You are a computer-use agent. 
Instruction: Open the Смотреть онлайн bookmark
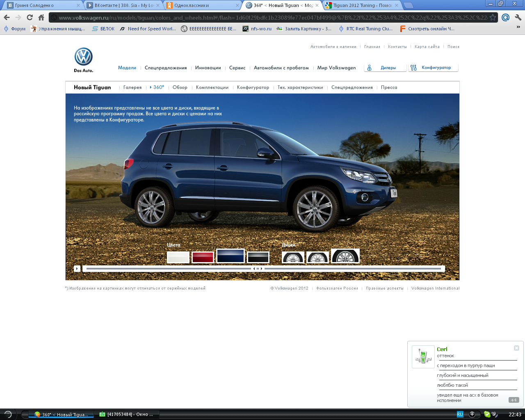coord(427,29)
